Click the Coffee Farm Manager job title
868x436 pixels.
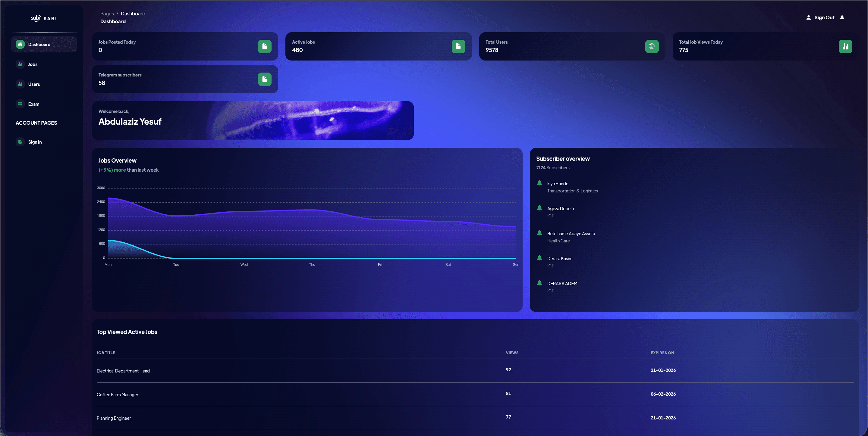(117, 394)
